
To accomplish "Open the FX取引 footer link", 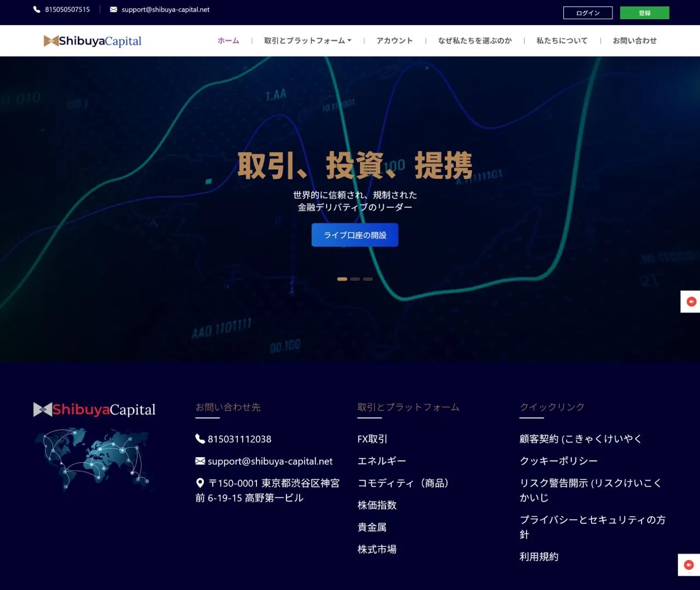I will tap(372, 439).
